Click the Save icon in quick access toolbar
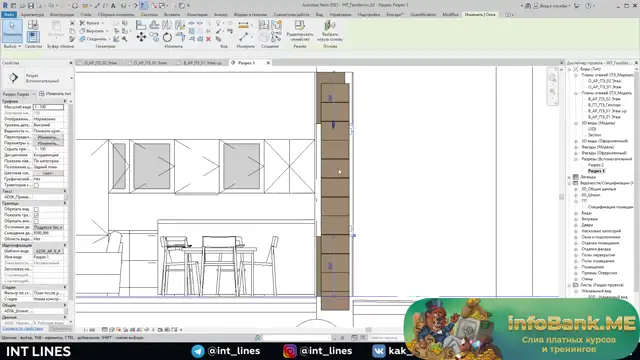640x360 pixels. 31,6
